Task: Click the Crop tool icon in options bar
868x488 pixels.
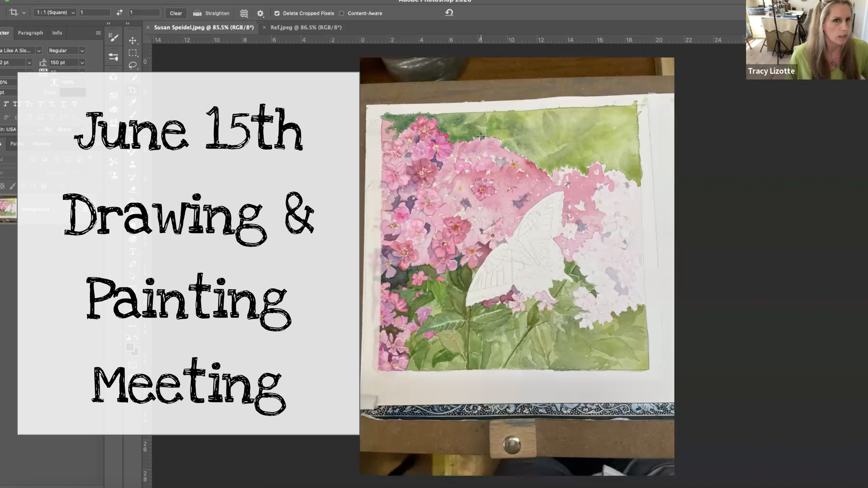Action: [14, 13]
